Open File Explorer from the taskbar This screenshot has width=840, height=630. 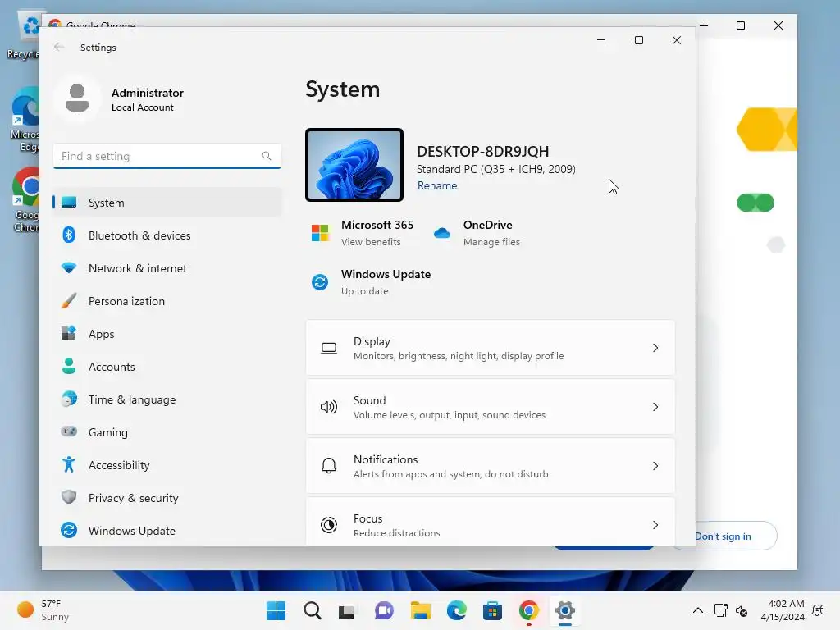[421, 610]
